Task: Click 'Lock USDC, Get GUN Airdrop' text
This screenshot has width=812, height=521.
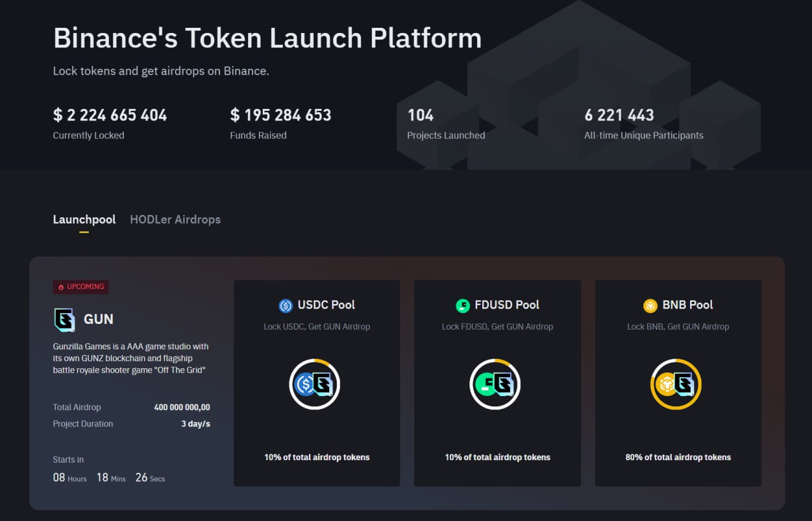Action: tap(317, 326)
